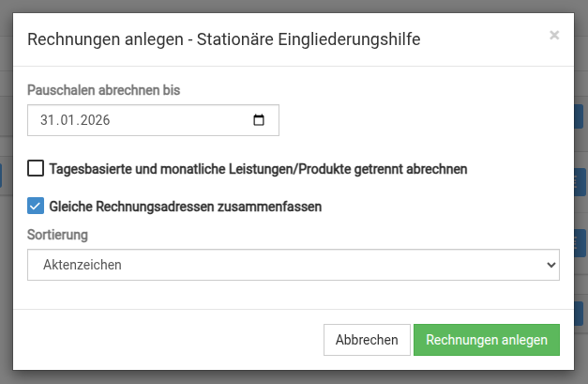
Task: Click the 'Gleiche Rechnungsadressen zusammenfassen' label text
Action: point(186,206)
